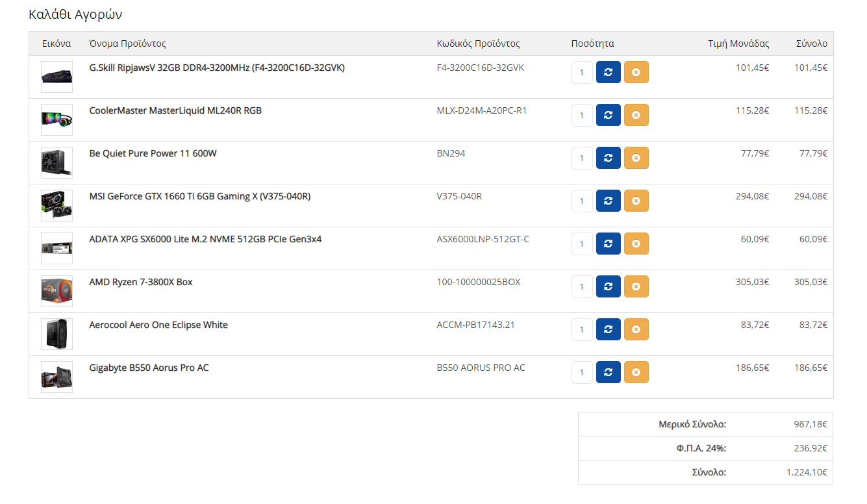Screen dimensions: 867x504
Task: Open MSI GeForce GTX 1660 Ti product link
Action: [199, 196]
